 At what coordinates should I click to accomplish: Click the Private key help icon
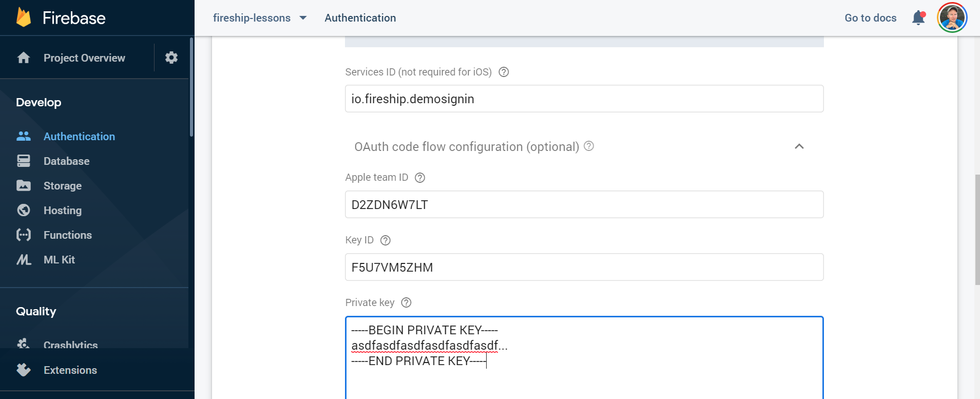pyautogui.click(x=406, y=302)
